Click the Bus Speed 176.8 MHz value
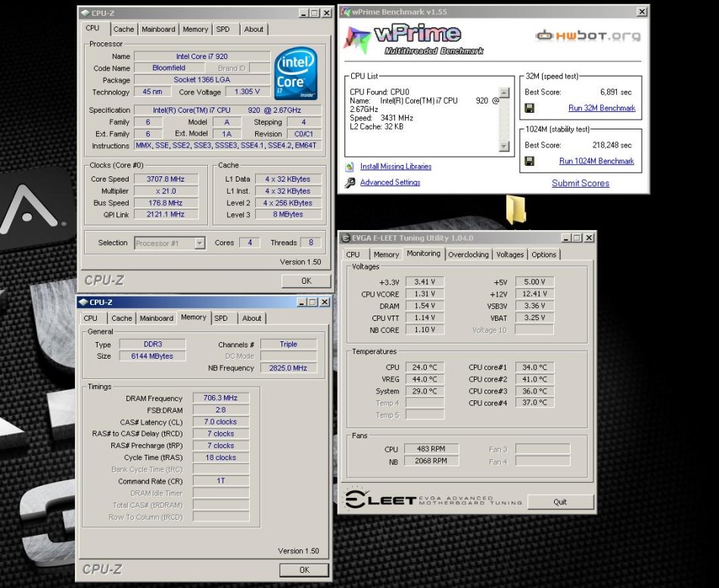 [166, 203]
